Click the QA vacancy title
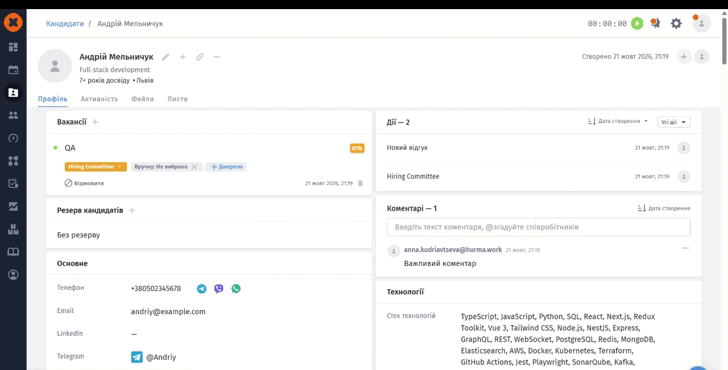 [70, 148]
